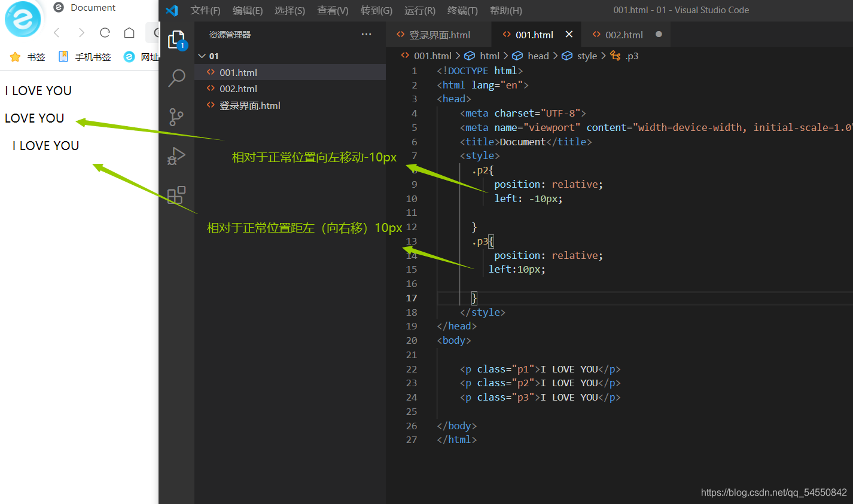This screenshot has height=504, width=853.
Task: Open the Extensions view
Action: point(176,195)
